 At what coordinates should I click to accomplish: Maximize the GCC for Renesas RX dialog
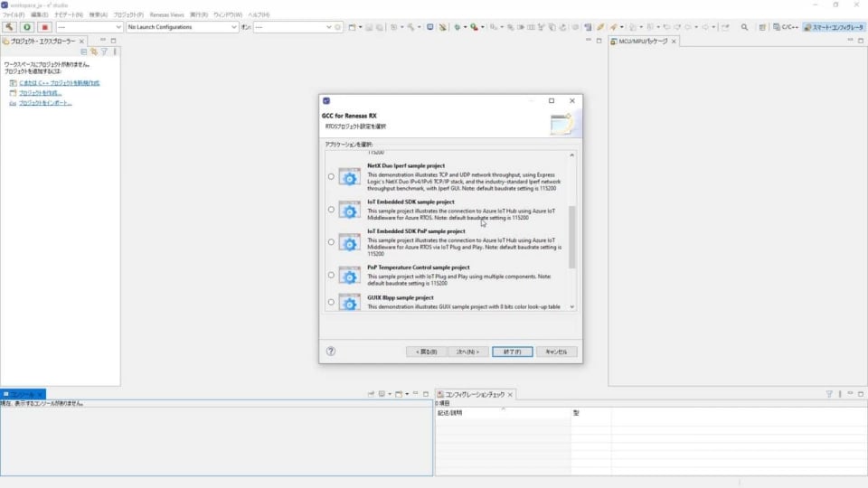552,100
